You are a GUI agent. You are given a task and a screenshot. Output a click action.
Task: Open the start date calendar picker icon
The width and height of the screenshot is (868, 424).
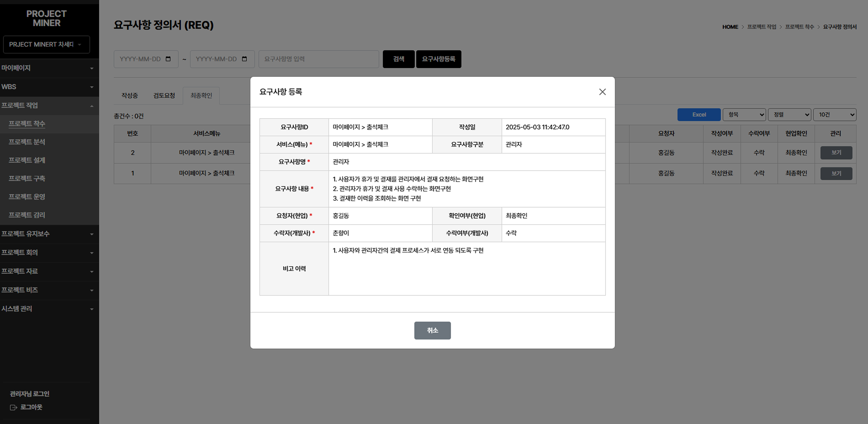point(168,59)
